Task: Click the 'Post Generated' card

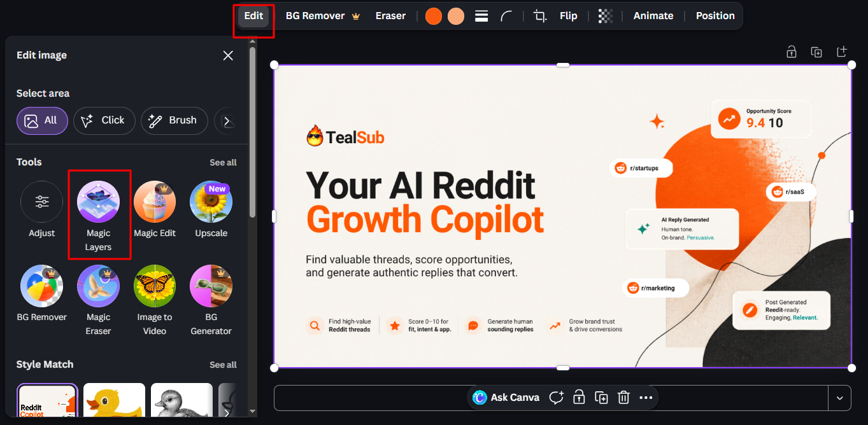Action: click(x=781, y=310)
